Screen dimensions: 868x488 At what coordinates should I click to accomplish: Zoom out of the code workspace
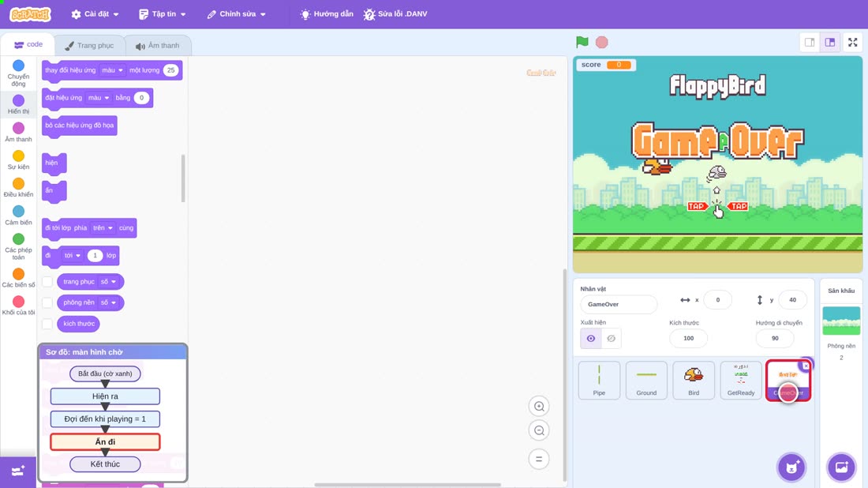[539, 430]
